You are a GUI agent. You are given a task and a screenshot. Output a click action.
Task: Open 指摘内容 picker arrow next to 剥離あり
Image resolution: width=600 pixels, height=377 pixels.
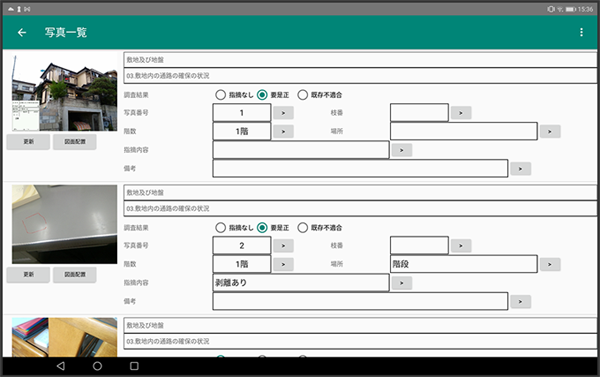402,283
